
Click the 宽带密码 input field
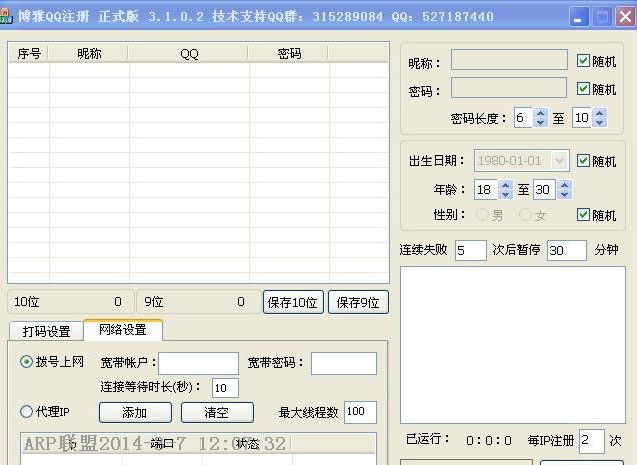[344, 363]
